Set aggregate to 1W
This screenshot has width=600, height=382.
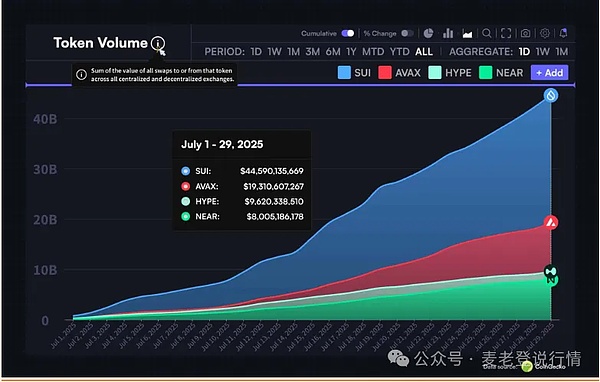[543, 52]
